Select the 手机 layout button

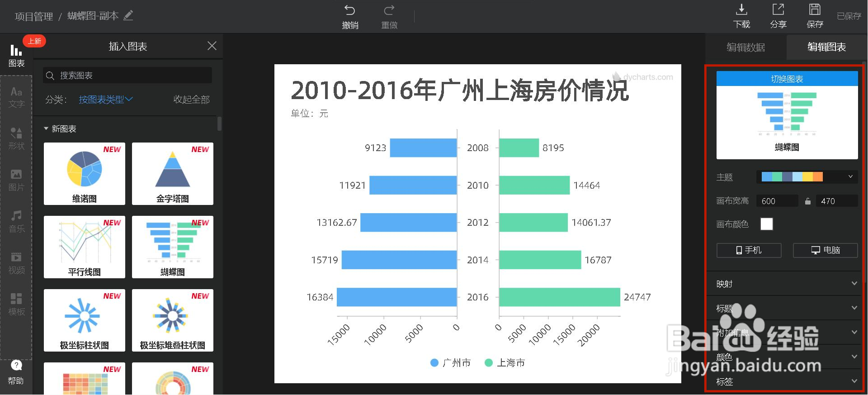click(x=749, y=250)
